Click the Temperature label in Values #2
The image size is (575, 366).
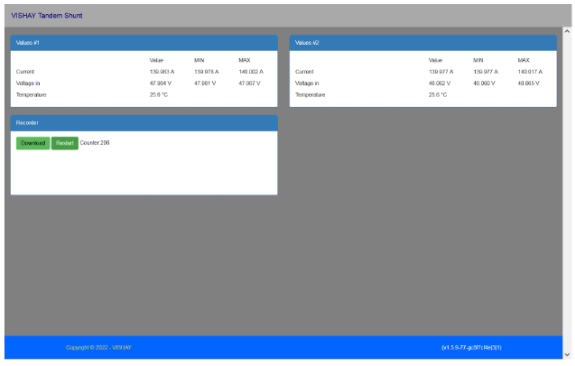[x=310, y=95]
